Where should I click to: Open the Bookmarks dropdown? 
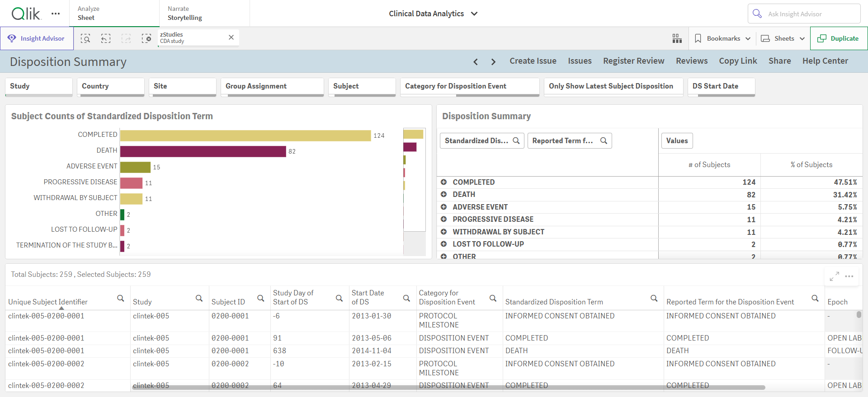point(722,38)
